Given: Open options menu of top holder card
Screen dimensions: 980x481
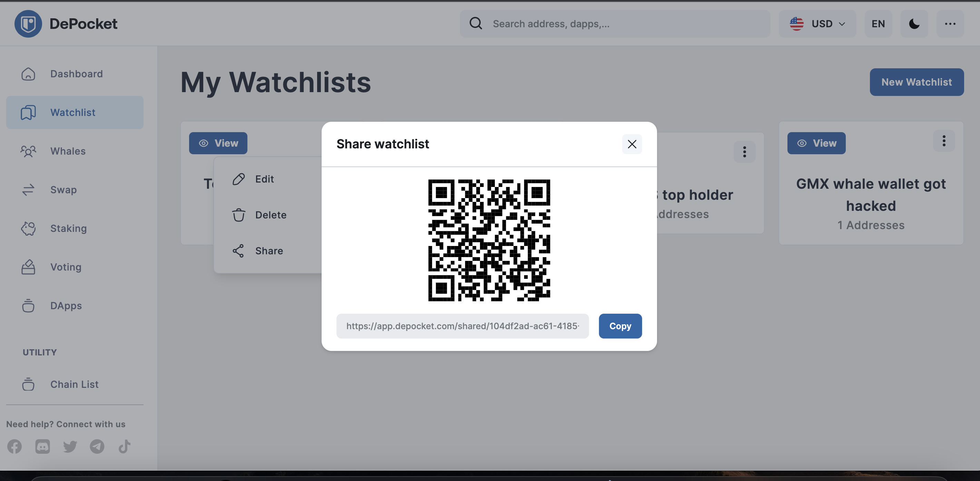Looking at the screenshot, I should point(745,152).
